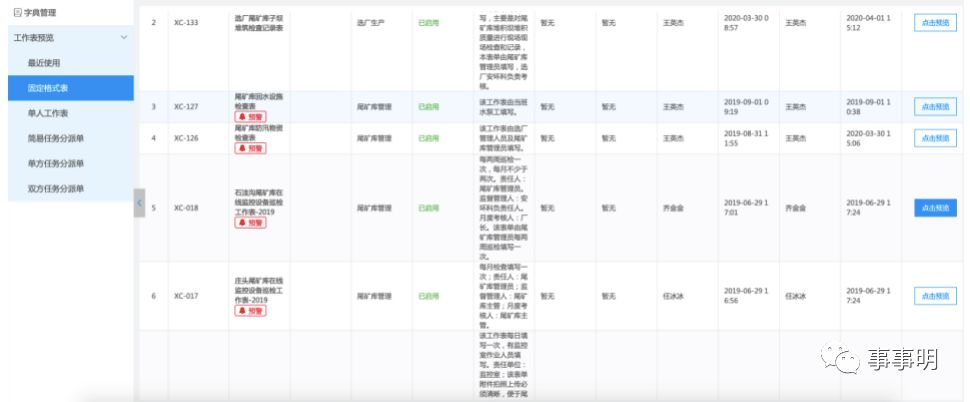Click the 字典管理 dictionary icon
The height and width of the screenshot is (402, 970).
coord(17,13)
